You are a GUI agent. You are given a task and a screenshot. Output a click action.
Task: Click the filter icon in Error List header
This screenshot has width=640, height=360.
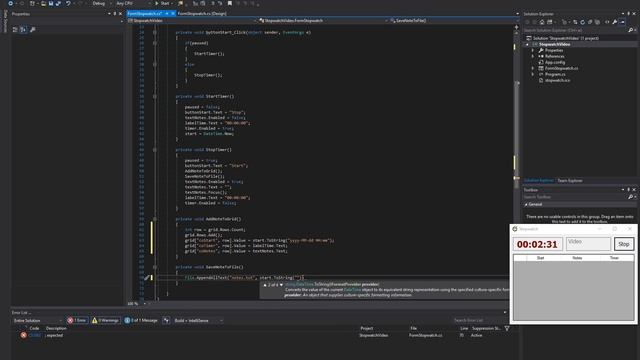click(x=507, y=328)
